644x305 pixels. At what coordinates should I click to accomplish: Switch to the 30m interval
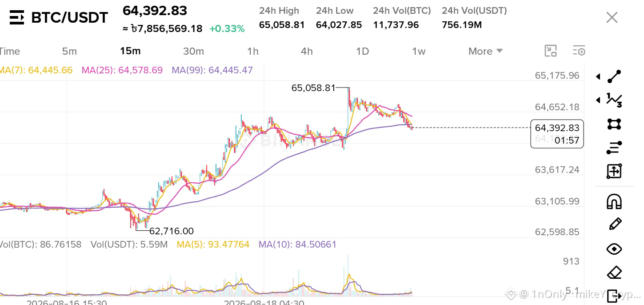(x=193, y=51)
